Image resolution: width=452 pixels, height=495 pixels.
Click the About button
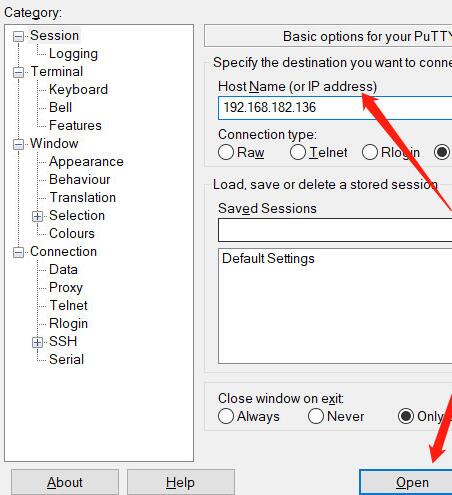point(65,482)
